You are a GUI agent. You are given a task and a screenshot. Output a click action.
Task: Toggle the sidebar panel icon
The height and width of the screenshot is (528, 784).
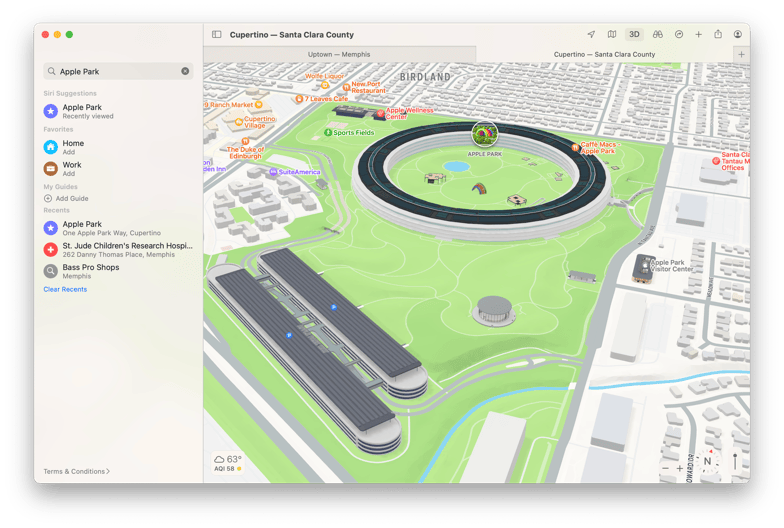[x=216, y=34]
